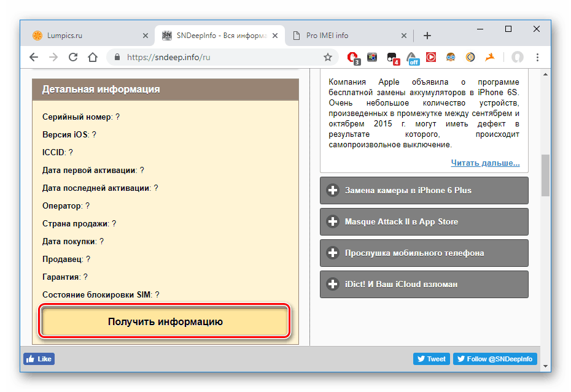Click the 'Страна продажи' row
The image size is (571, 392).
pos(79,224)
